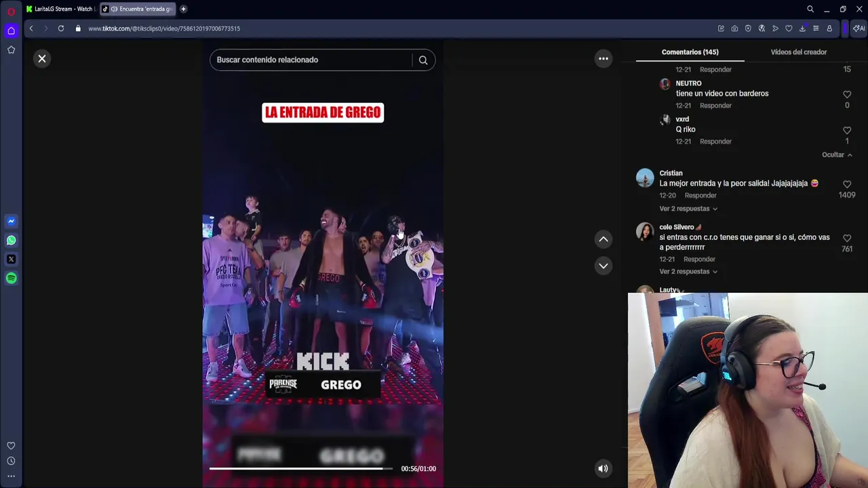868x488 pixels.
Task: Like Cristian's comment heart
Action: pyautogui.click(x=847, y=184)
